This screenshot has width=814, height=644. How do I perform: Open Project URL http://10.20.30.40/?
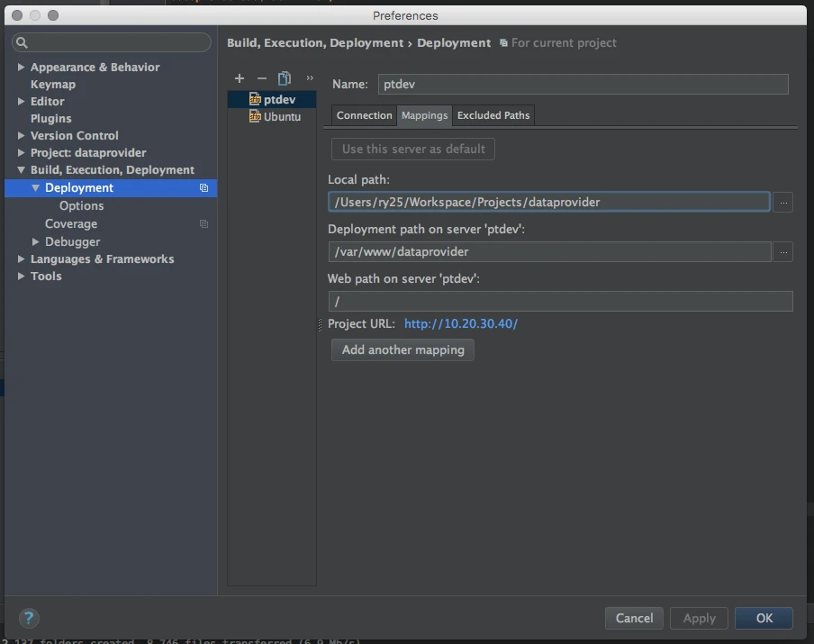(461, 323)
